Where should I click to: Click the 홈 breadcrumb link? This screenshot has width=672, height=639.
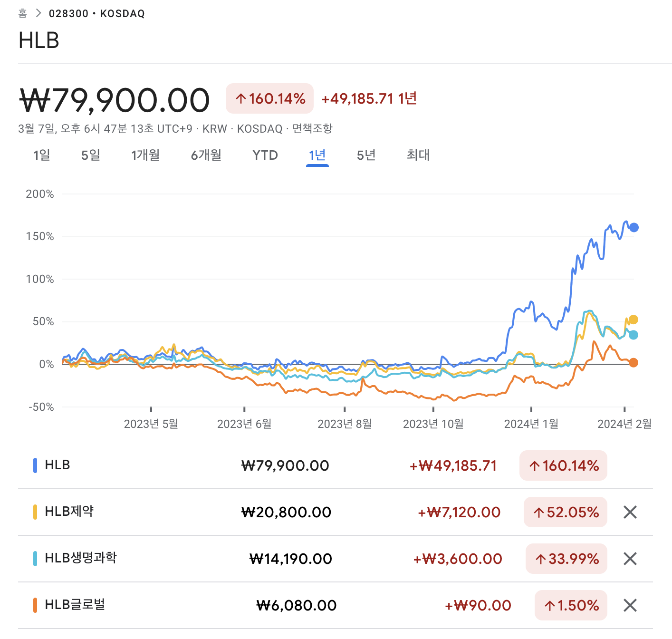pos(23,13)
